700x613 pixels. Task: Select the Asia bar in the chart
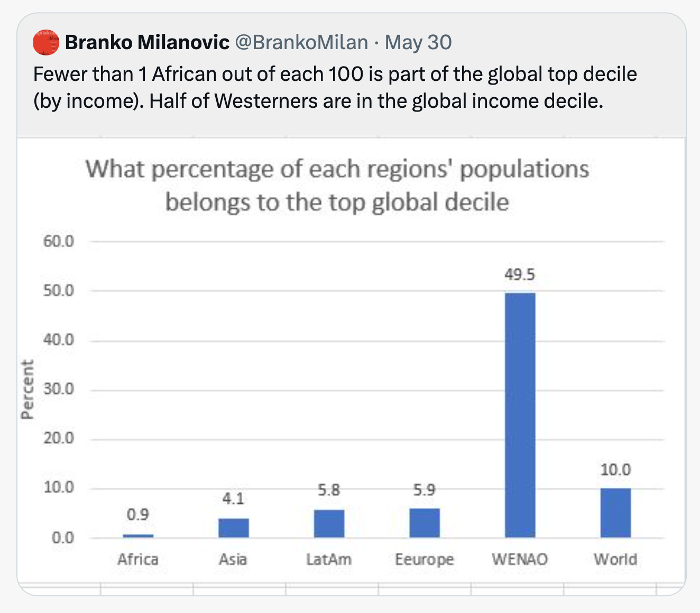(233, 527)
